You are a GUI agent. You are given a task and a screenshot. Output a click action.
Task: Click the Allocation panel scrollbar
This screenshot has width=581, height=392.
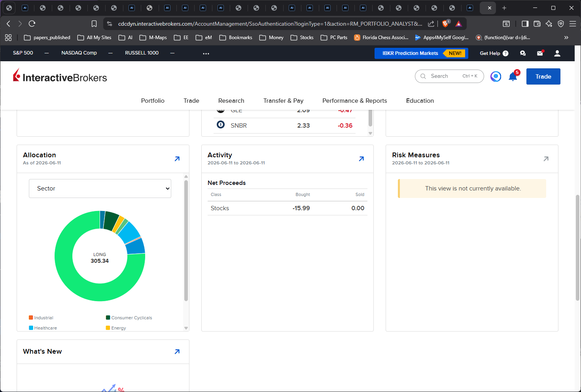click(186, 241)
